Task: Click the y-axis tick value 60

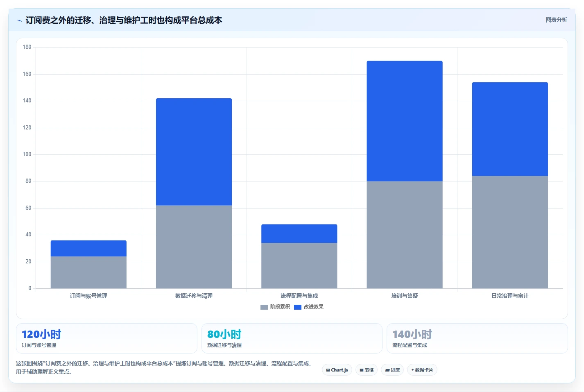Action: click(28, 208)
